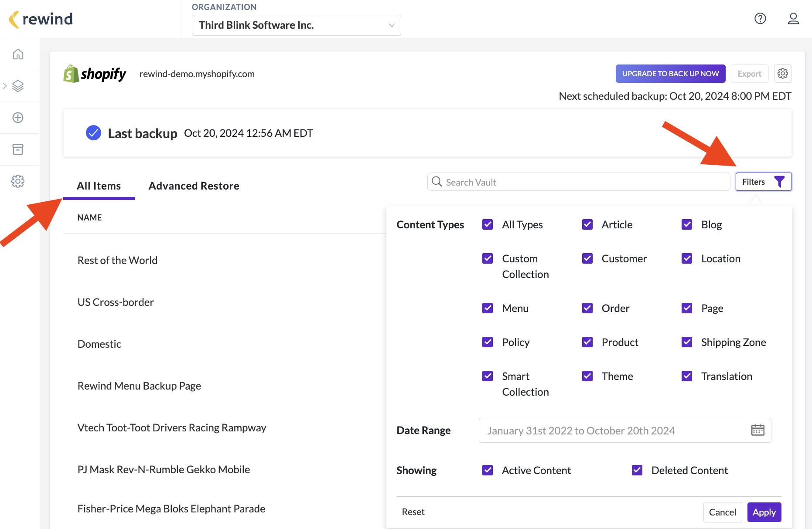Toggle the Translation checkbox

687,376
